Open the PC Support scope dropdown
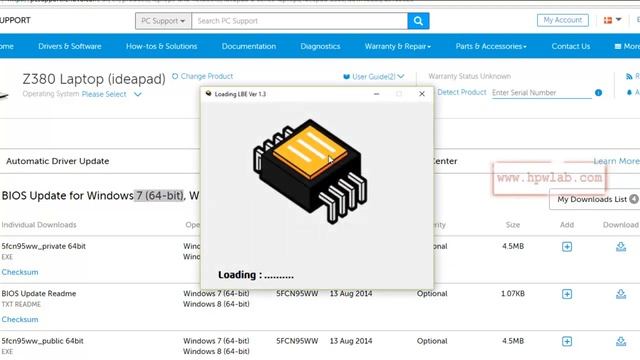640x360 pixels. [x=163, y=21]
